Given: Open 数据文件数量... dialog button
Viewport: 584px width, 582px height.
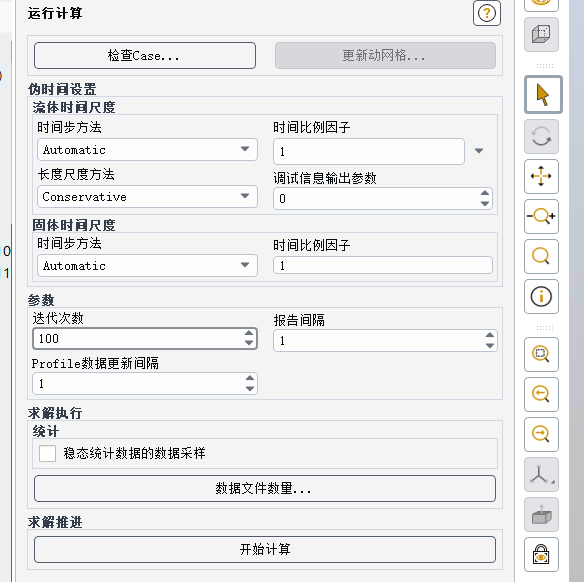Looking at the screenshot, I should (x=265, y=488).
